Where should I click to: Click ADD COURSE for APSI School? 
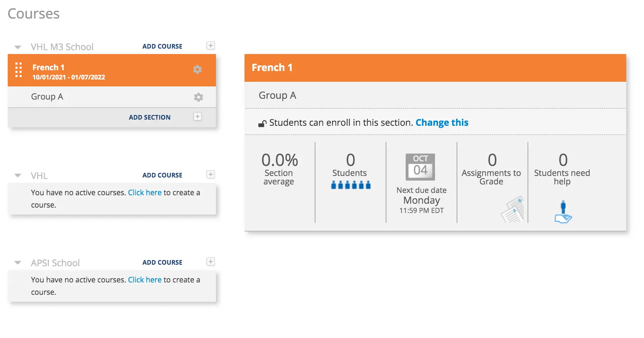[x=162, y=262]
